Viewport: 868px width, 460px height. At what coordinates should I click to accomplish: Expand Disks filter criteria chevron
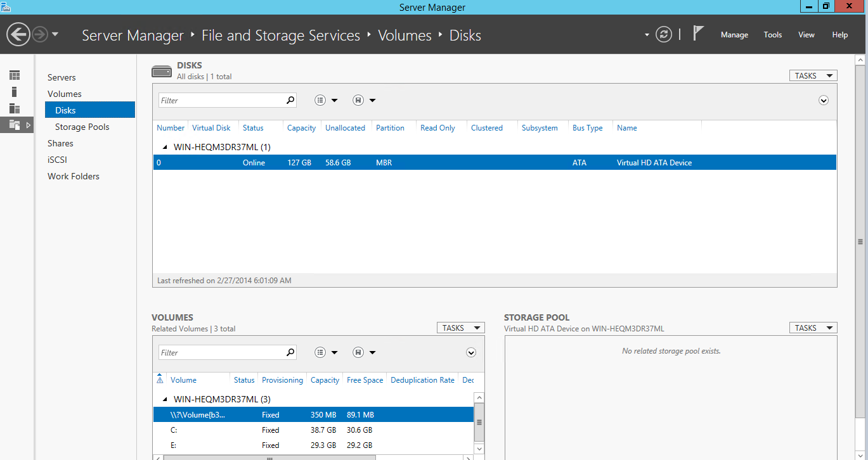tap(824, 100)
